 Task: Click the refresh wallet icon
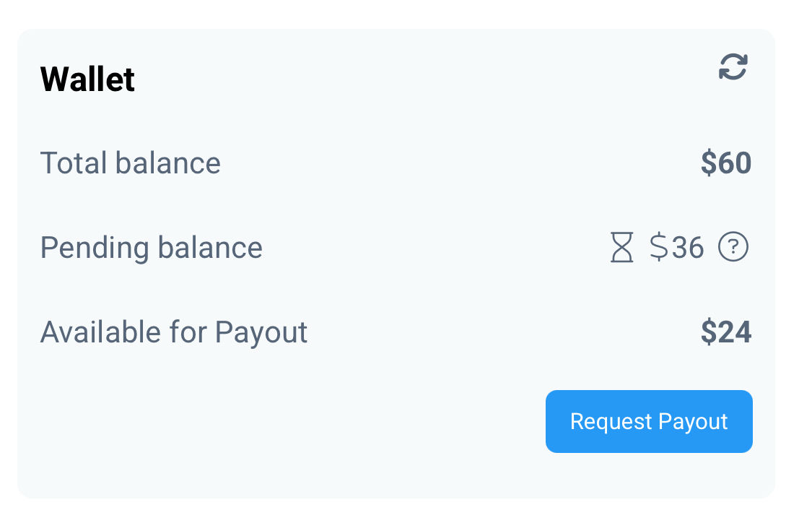point(733,67)
